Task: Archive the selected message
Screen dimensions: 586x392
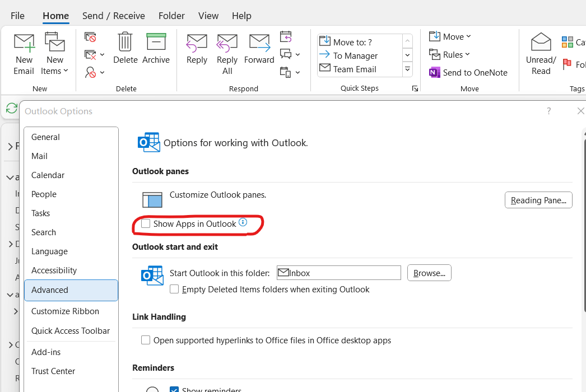Action: pos(156,48)
